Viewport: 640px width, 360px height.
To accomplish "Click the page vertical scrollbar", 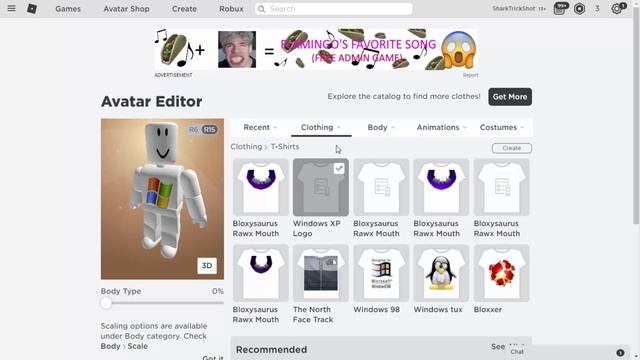I will (636, 116).
